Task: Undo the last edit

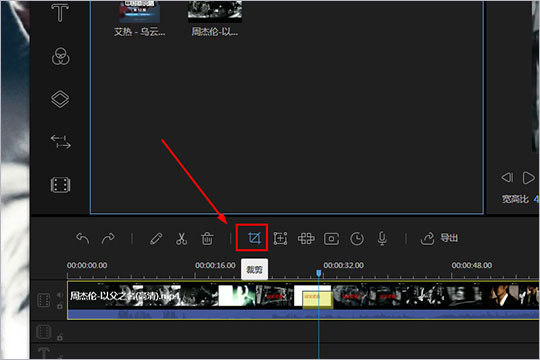Action: [83, 238]
